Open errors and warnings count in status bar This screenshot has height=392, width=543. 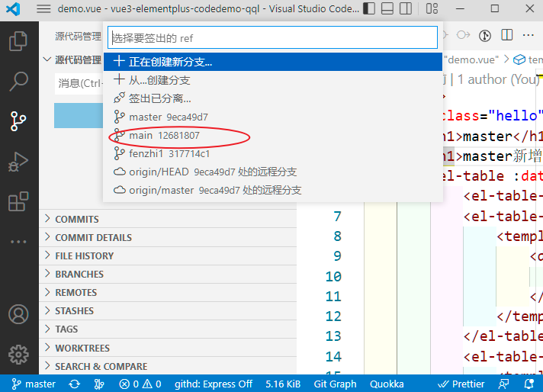140,384
